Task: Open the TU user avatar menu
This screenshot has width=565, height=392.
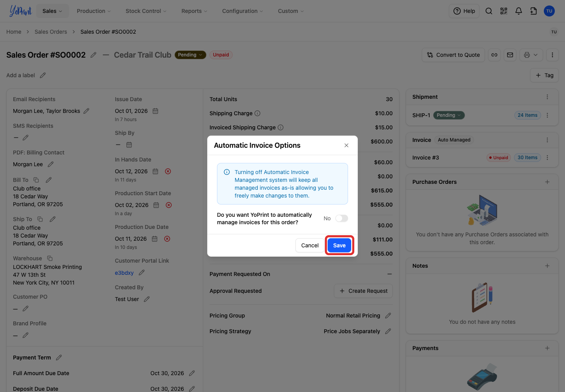Action: pyautogui.click(x=549, y=11)
